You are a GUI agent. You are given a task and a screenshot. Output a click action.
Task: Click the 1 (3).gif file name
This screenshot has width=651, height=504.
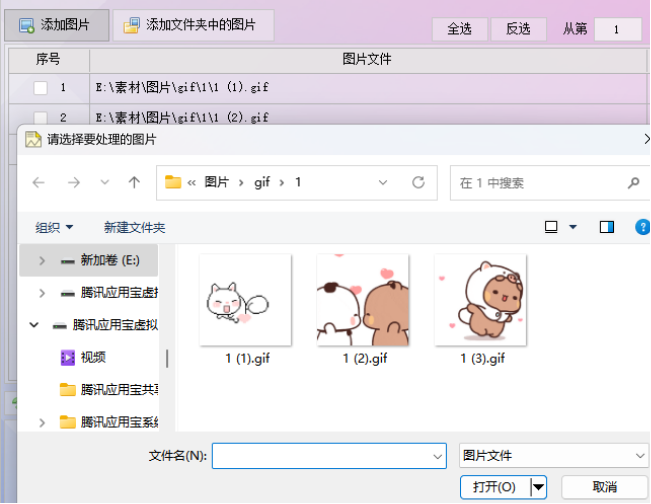482,358
